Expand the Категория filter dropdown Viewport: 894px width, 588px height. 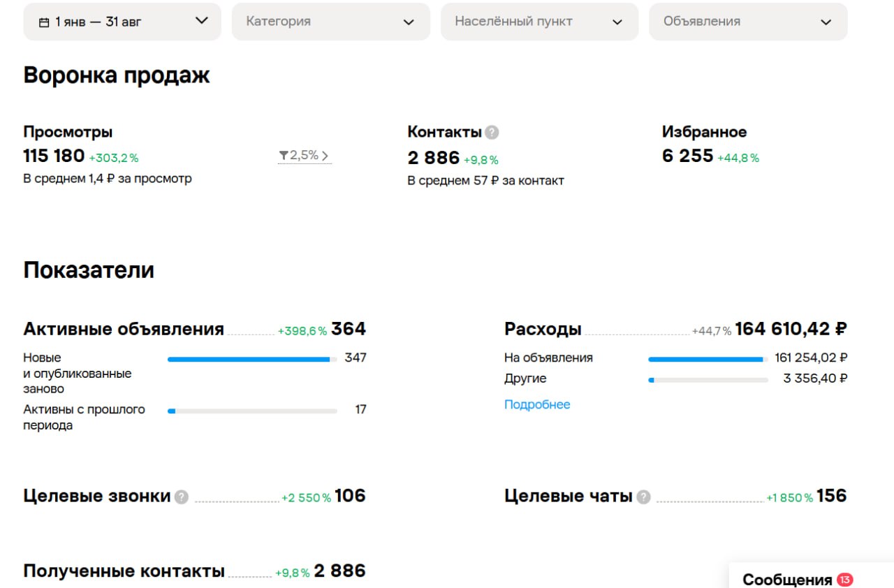point(331,22)
